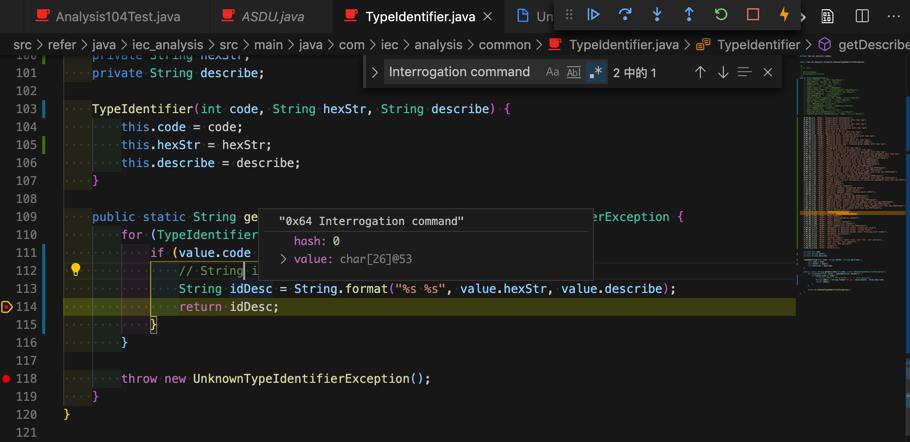The image size is (910, 442).
Task: Close the find widget
Action: pos(767,73)
